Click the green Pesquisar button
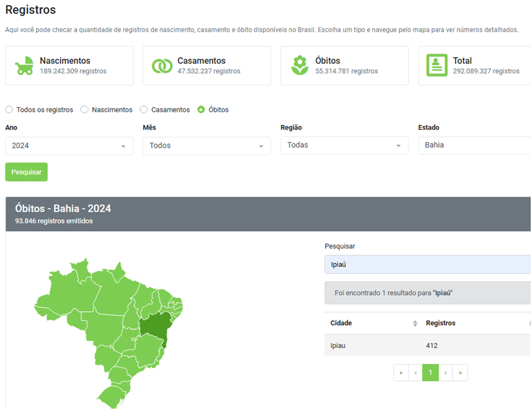532x410 pixels. [27, 172]
